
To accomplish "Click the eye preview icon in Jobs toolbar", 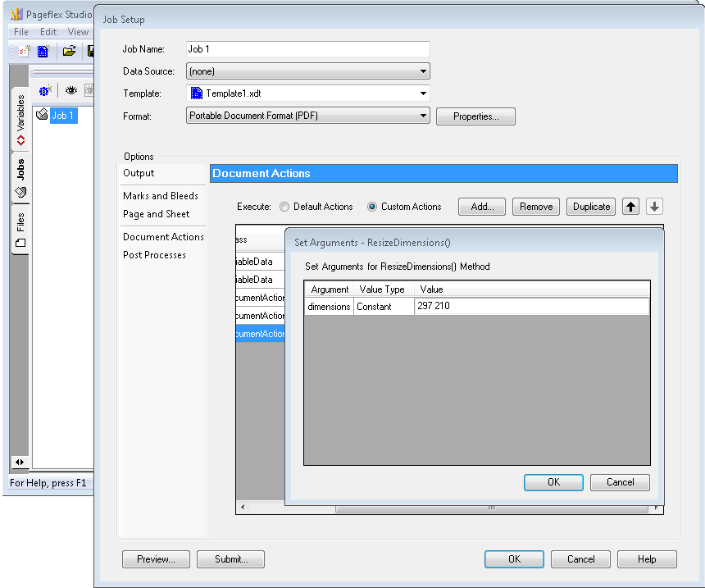I will click(x=71, y=90).
